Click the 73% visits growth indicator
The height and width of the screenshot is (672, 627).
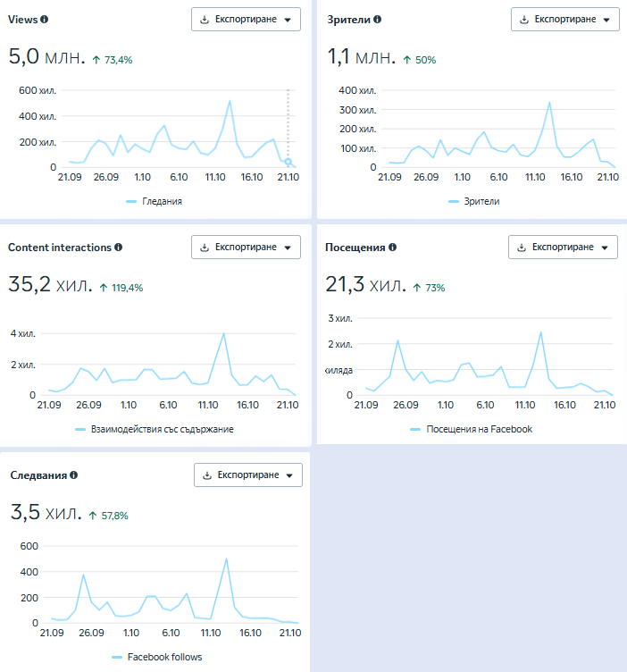pos(429,288)
